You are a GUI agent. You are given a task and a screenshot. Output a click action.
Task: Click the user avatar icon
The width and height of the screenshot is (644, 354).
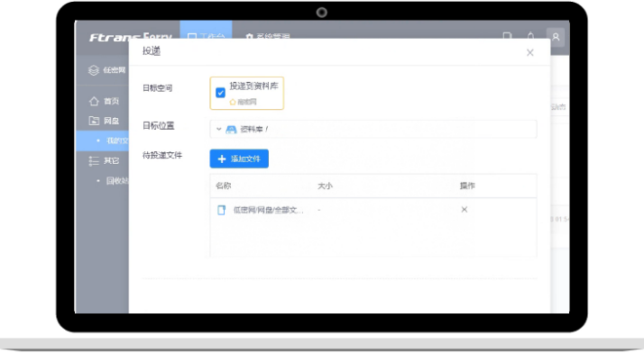(556, 37)
